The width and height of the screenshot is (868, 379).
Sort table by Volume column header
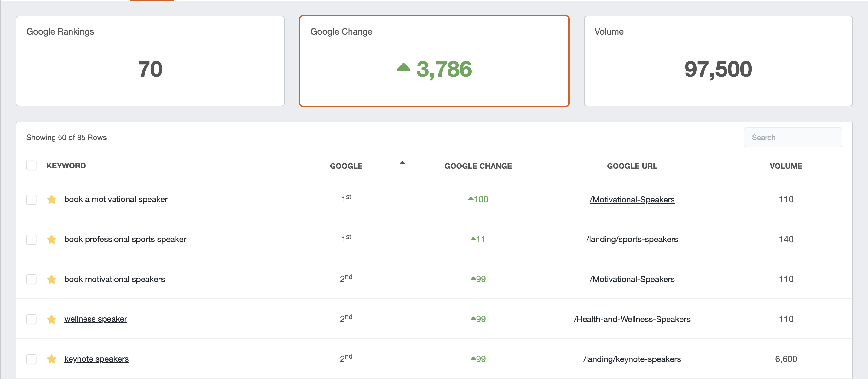(785, 166)
